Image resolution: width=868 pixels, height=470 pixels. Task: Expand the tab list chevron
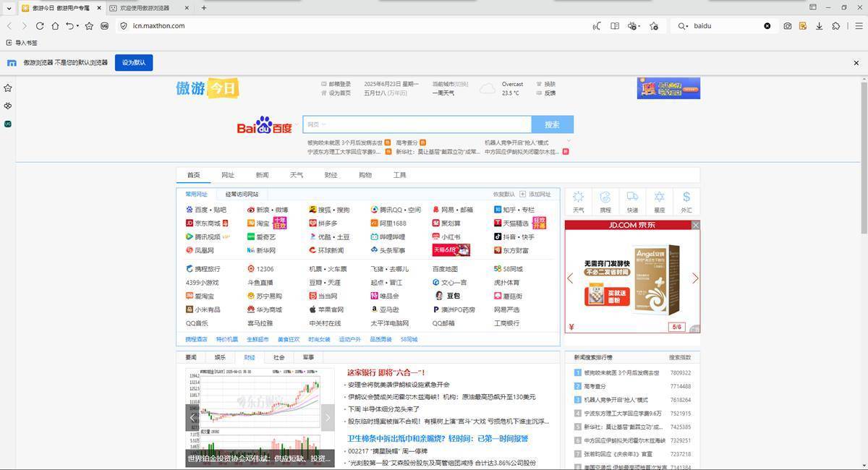[x=9, y=8]
